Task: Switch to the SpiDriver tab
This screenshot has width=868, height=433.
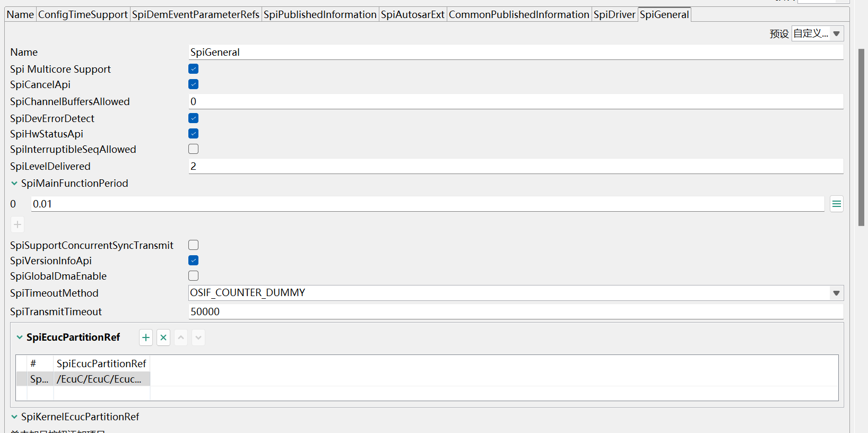Action: (x=614, y=14)
